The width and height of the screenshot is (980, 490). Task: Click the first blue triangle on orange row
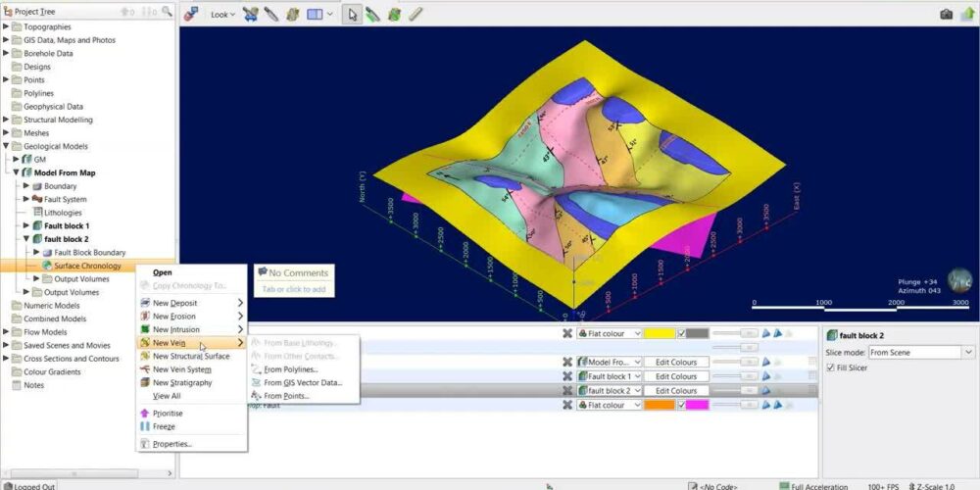click(766, 405)
